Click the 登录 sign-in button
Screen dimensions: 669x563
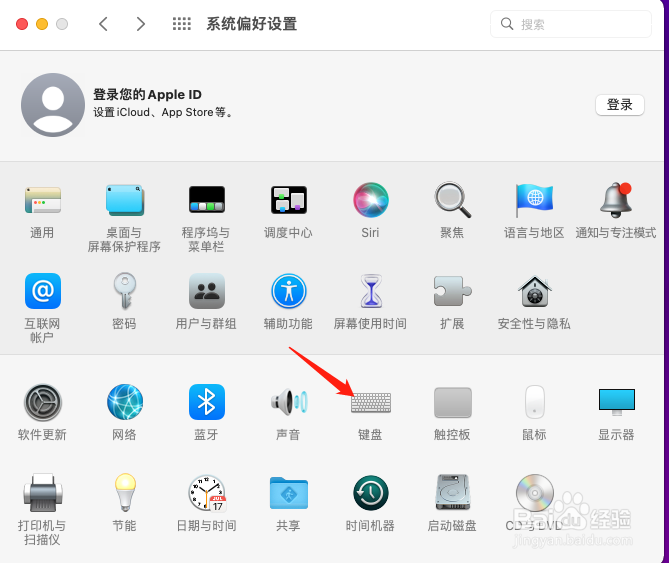620,104
